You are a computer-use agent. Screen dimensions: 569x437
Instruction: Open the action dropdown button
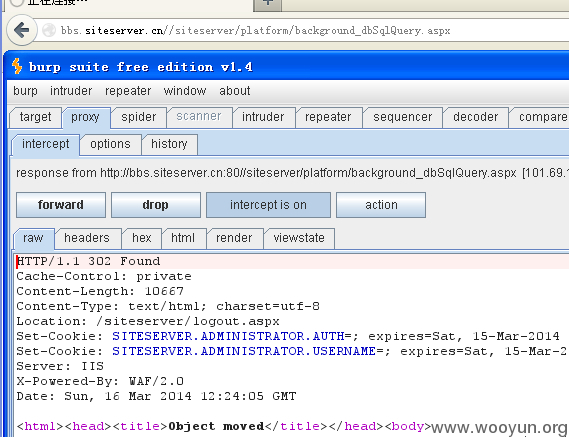381,205
